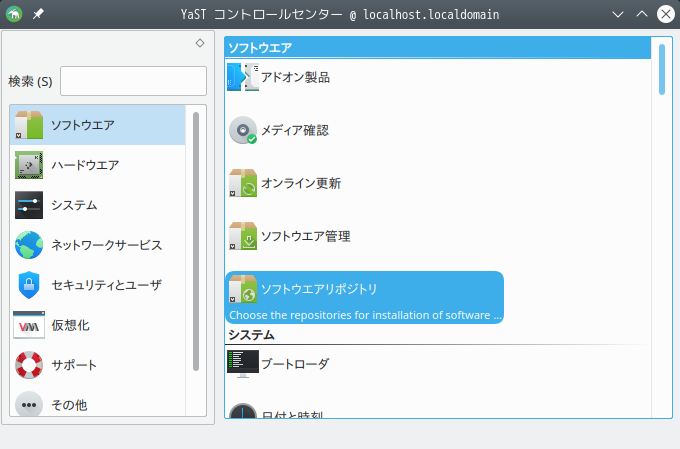The image size is (680, 449).
Task: Click the ソフトウエアリポジトリ module text
Action: tap(319, 288)
